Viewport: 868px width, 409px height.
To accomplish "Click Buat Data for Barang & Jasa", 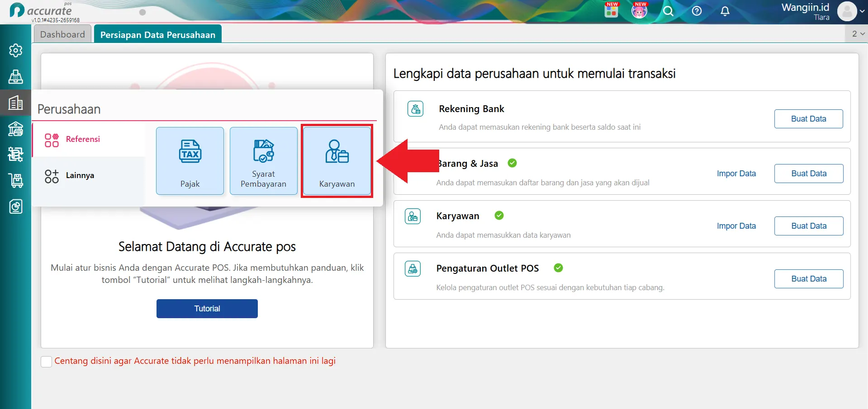I will click(809, 174).
